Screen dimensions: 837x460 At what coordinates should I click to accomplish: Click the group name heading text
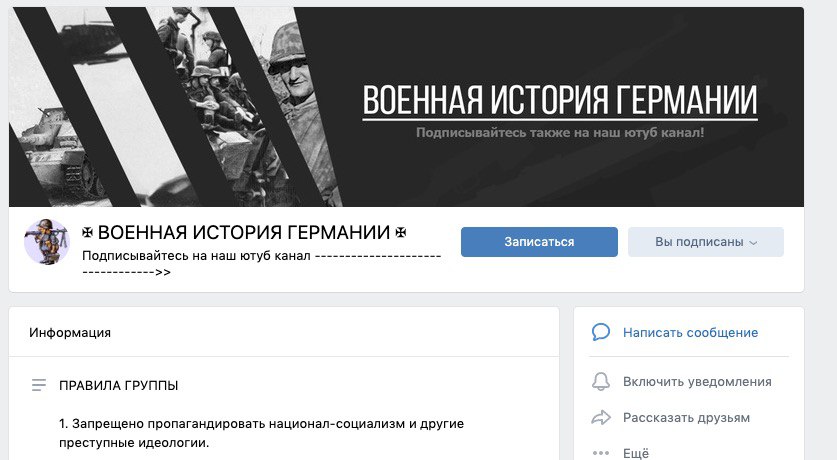pyautogui.click(x=244, y=232)
